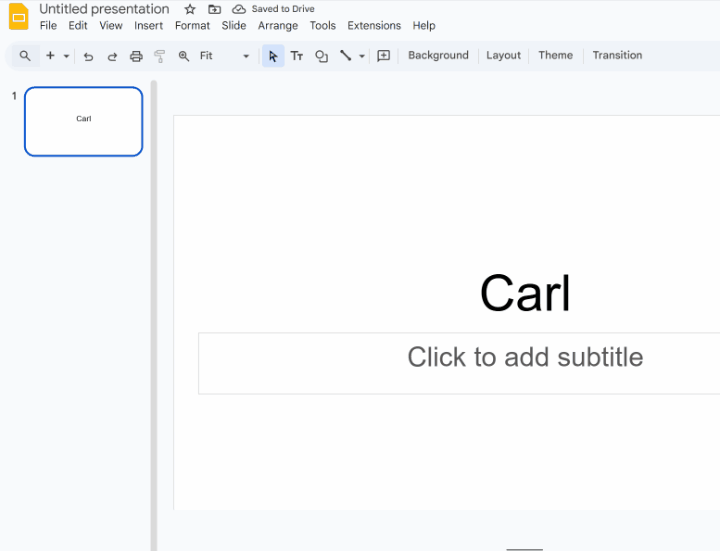Click the Layout button
720x551 pixels.
point(503,56)
